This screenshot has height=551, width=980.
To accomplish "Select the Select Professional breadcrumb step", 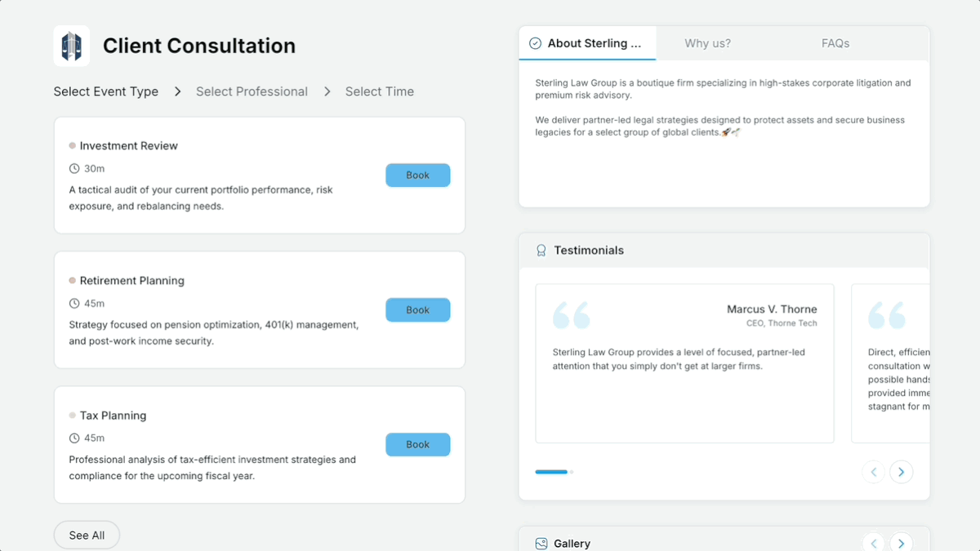I will 252,91.
